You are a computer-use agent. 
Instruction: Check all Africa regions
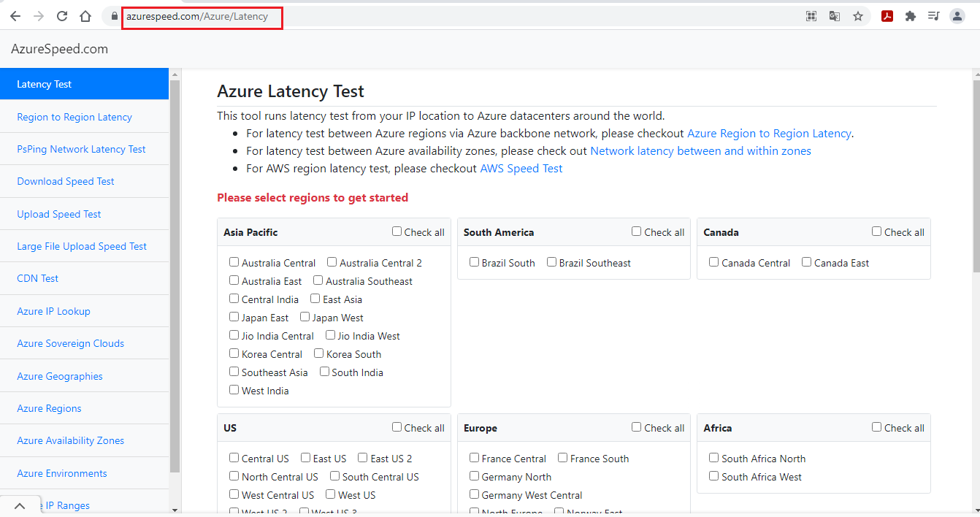(x=876, y=427)
